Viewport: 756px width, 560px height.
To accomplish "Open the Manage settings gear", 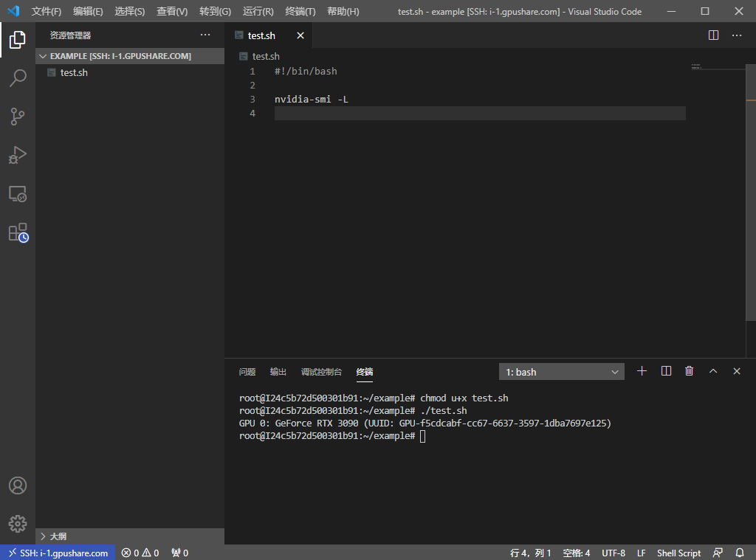I will [x=18, y=523].
